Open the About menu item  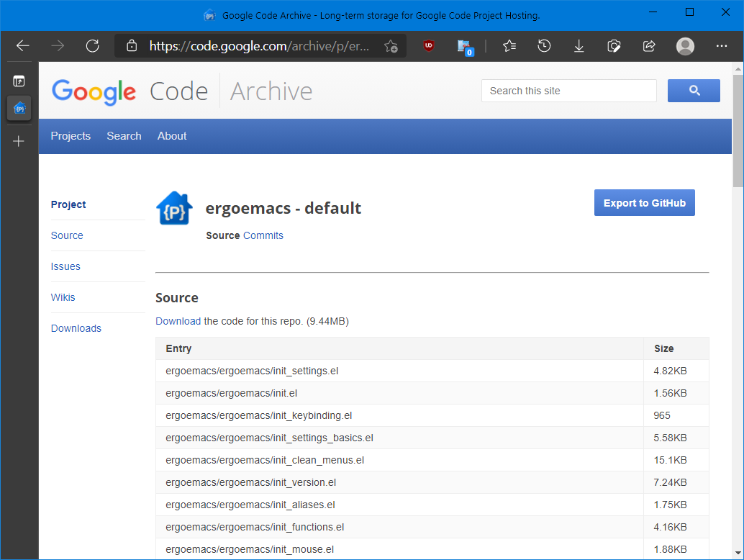point(172,136)
